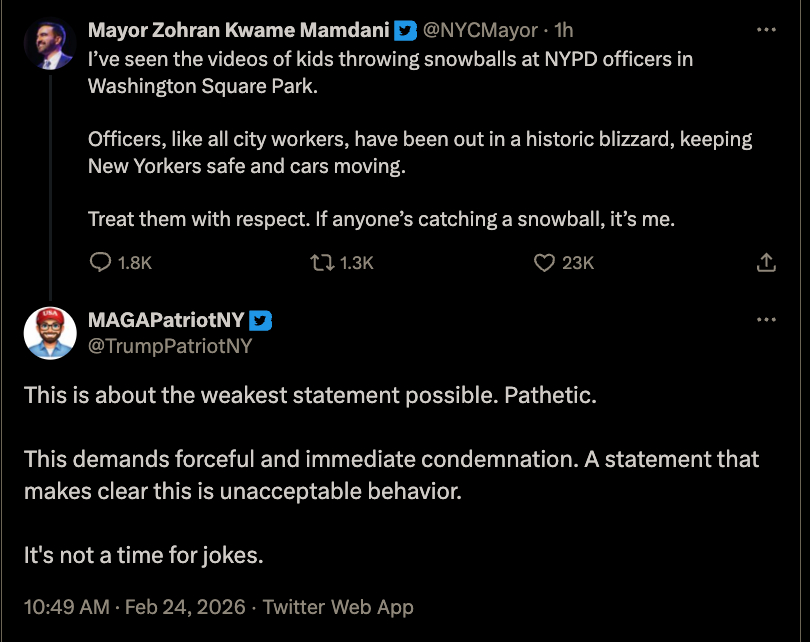Screen dimensions: 810x642
Task: Open more options on mayor's tweet
Action: (766, 30)
